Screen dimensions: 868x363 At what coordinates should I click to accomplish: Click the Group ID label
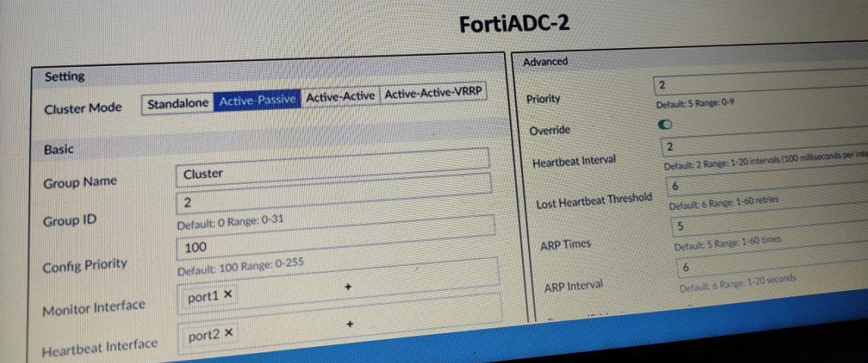click(70, 222)
